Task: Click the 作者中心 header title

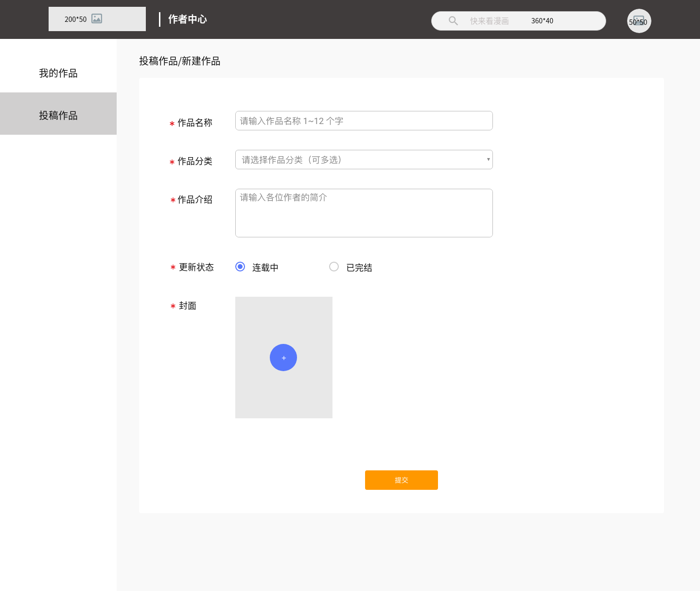Action: pos(187,19)
